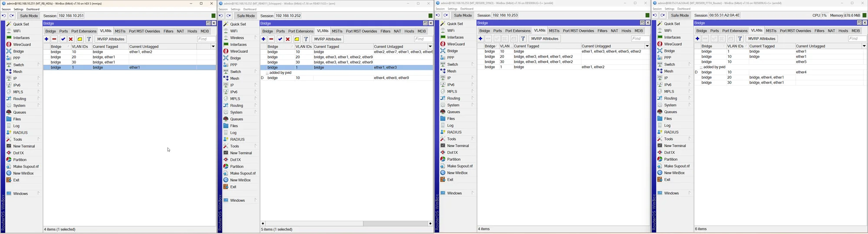Image resolution: width=868 pixels, height=234 pixels.
Task: Expand the Tools submenu in FTTH Router sidebar
Action: (690, 139)
